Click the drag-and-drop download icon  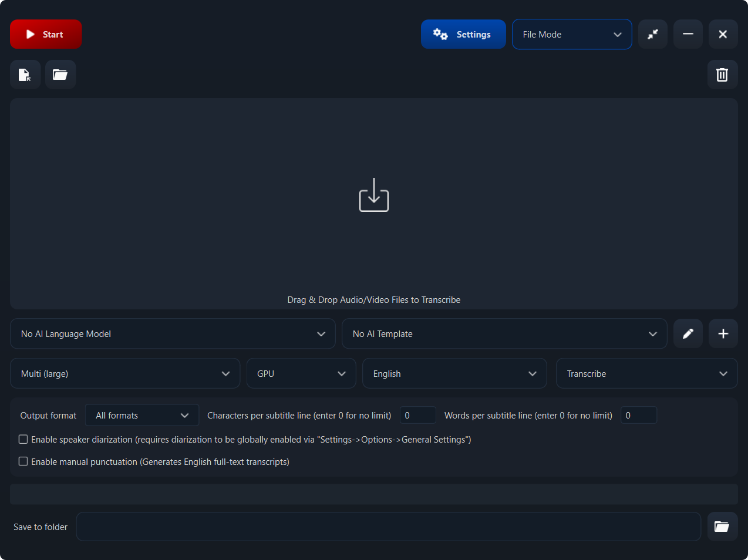pyautogui.click(x=373, y=195)
